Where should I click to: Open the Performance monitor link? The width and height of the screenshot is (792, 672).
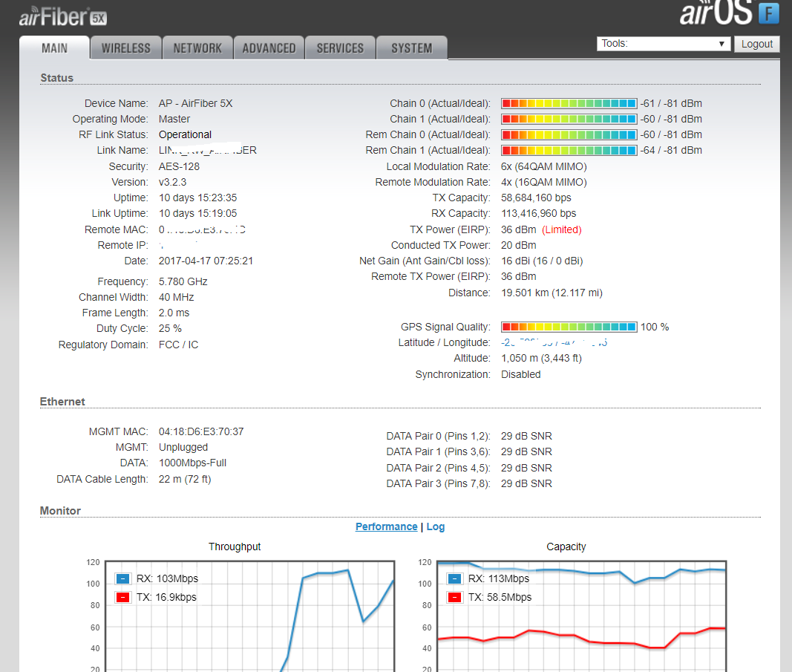tap(387, 526)
